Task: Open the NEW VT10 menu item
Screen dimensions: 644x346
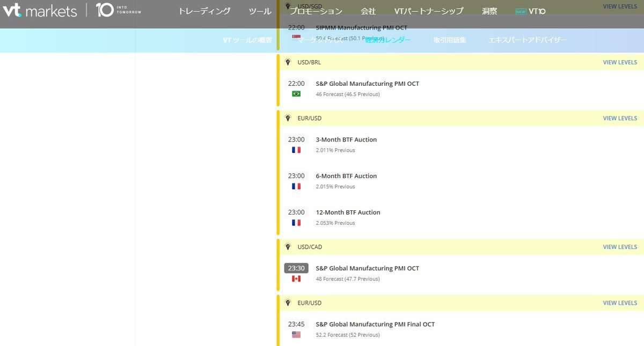Action: click(x=530, y=11)
